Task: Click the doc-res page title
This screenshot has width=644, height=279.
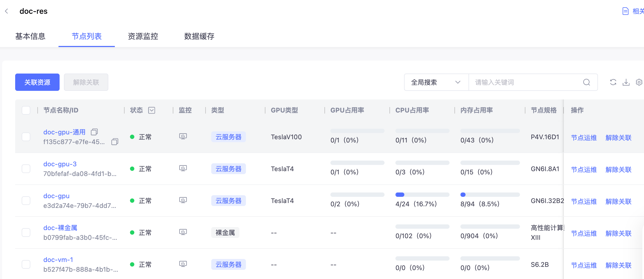Action: coord(34,11)
